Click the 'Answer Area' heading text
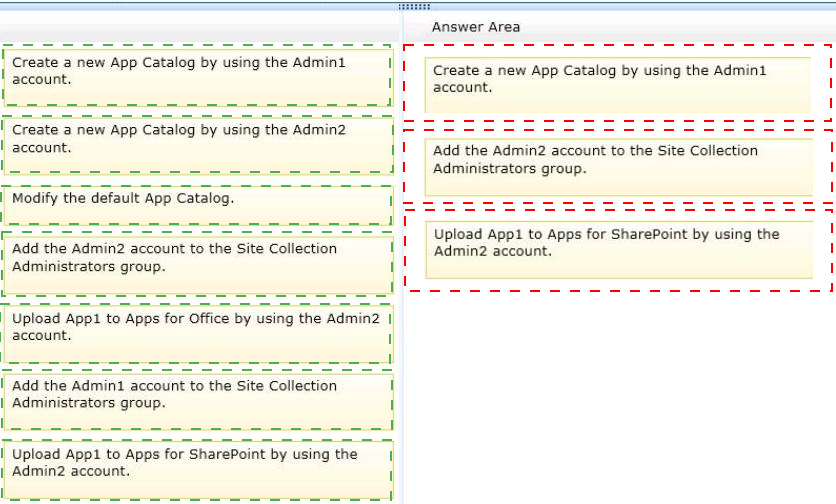This screenshot has height=504, width=836. (x=476, y=27)
